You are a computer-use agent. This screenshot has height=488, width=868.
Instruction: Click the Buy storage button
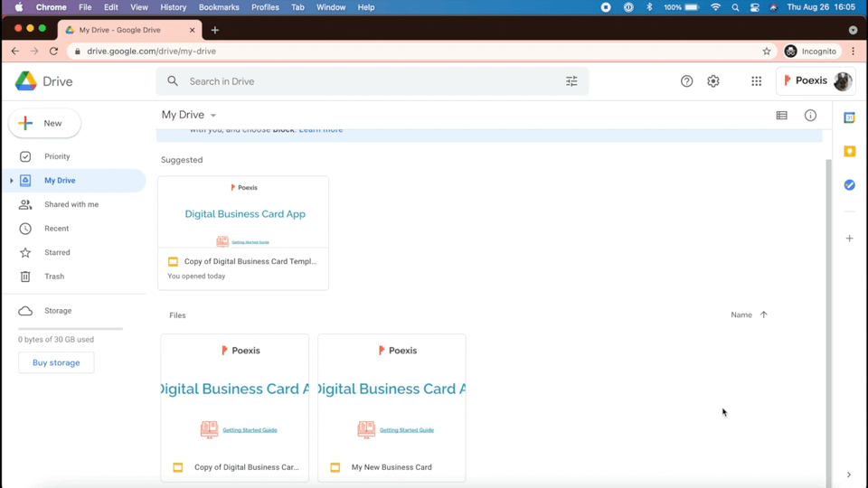tap(56, 363)
